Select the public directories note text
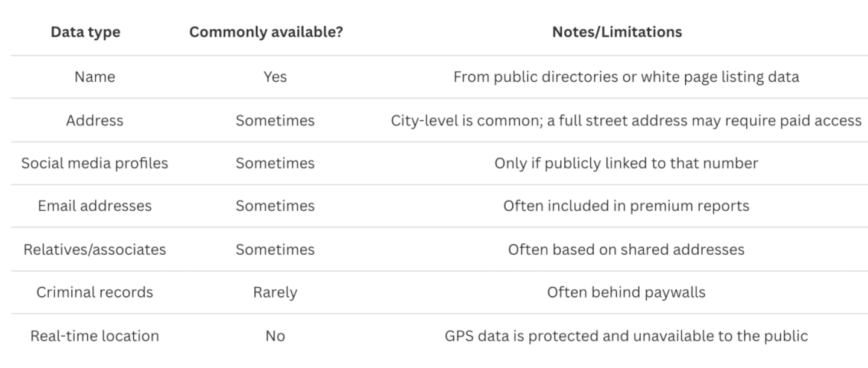The height and width of the screenshot is (368, 868). point(626,77)
